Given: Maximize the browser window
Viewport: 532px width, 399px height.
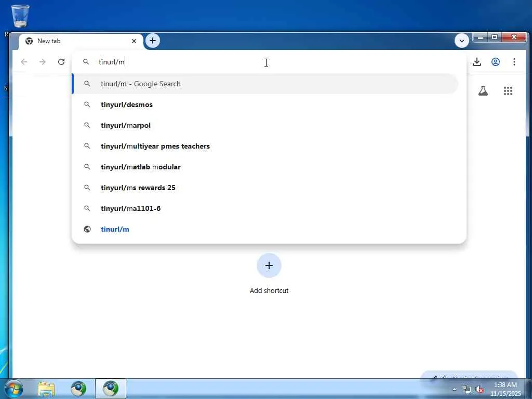Looking at the screenshot, I should (x=495, y=37).
